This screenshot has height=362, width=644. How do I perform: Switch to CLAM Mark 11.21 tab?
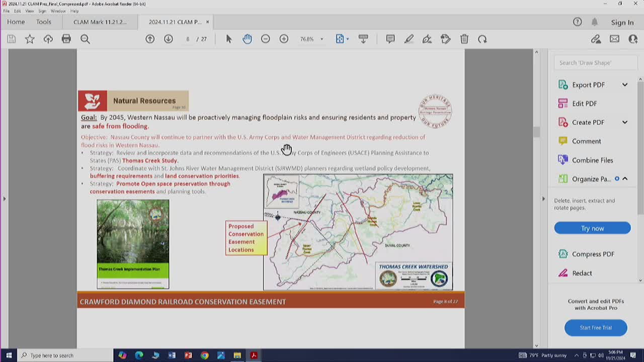(100, 22)
